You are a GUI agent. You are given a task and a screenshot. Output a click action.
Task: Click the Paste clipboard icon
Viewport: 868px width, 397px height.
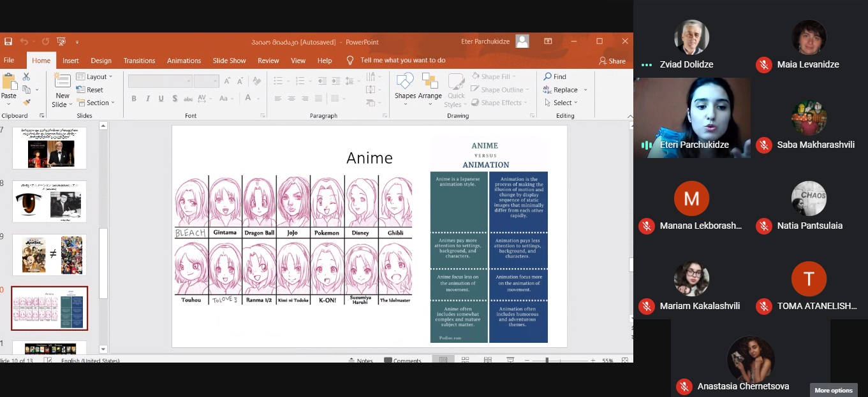(9, 83)
